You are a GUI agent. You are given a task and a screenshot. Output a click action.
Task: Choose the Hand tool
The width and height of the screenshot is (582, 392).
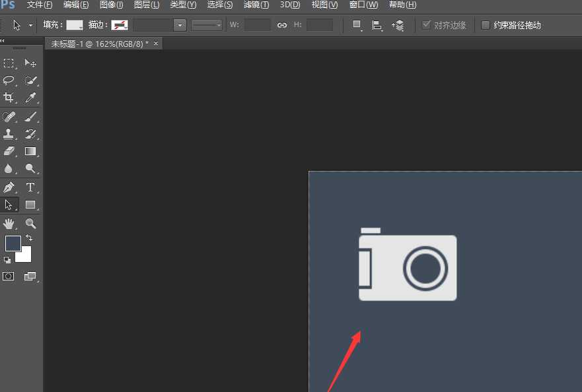pyautogui.click(x=9, y=224)
